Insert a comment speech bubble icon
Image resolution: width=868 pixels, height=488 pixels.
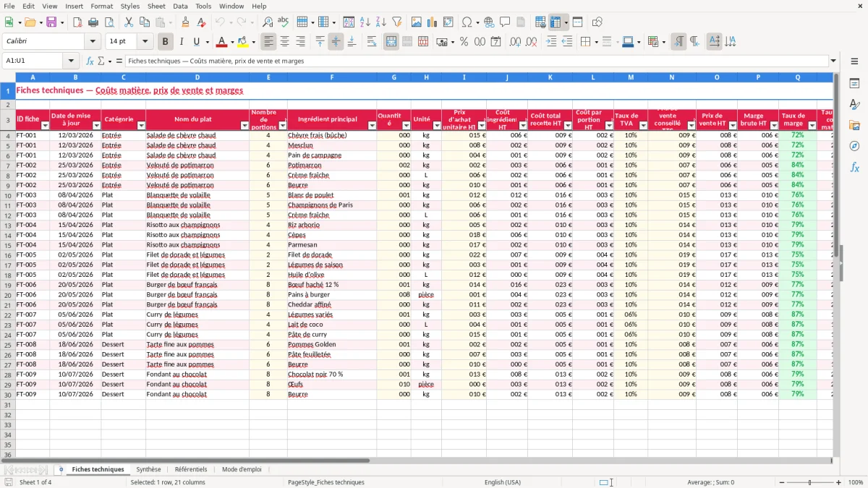point(505,22)
